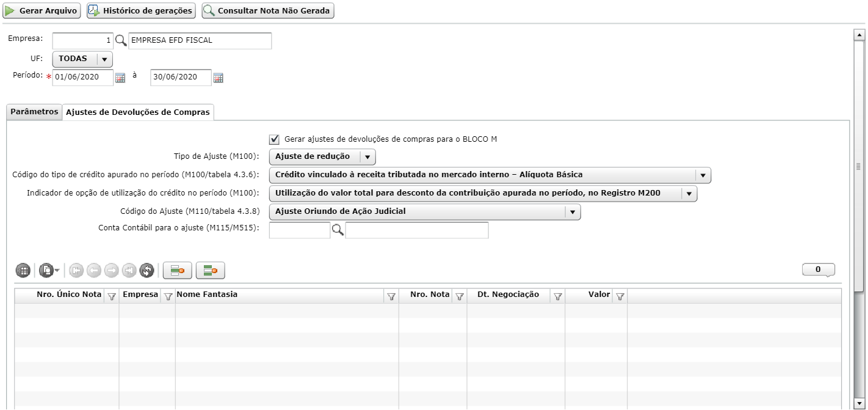The height and width of the screenshot is (410, 868).
Task: Open the UF dropdown showing TODAS
Action: point(82,59)
